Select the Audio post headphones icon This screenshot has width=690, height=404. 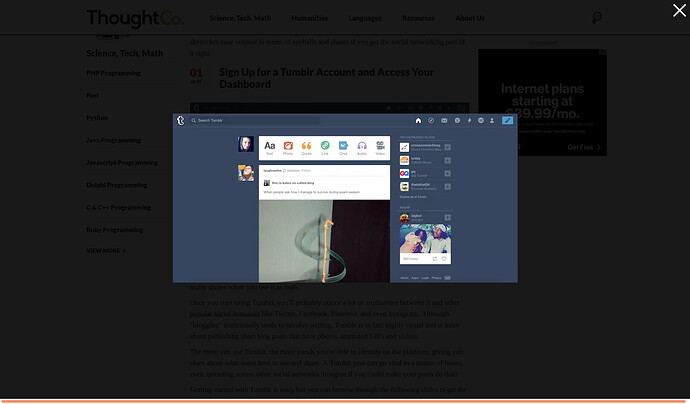point(361,148)
